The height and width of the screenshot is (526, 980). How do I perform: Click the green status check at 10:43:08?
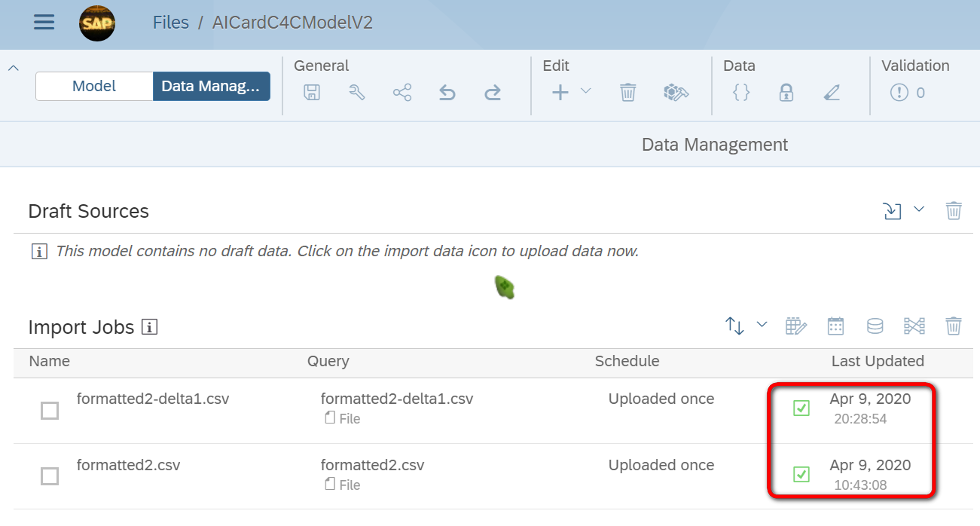coord(801,475)
